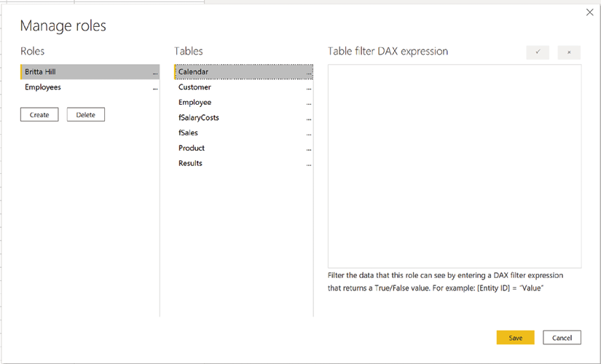Select the Employees role
The height and width of the screenshot is (364, 601).
pos(90,87)
